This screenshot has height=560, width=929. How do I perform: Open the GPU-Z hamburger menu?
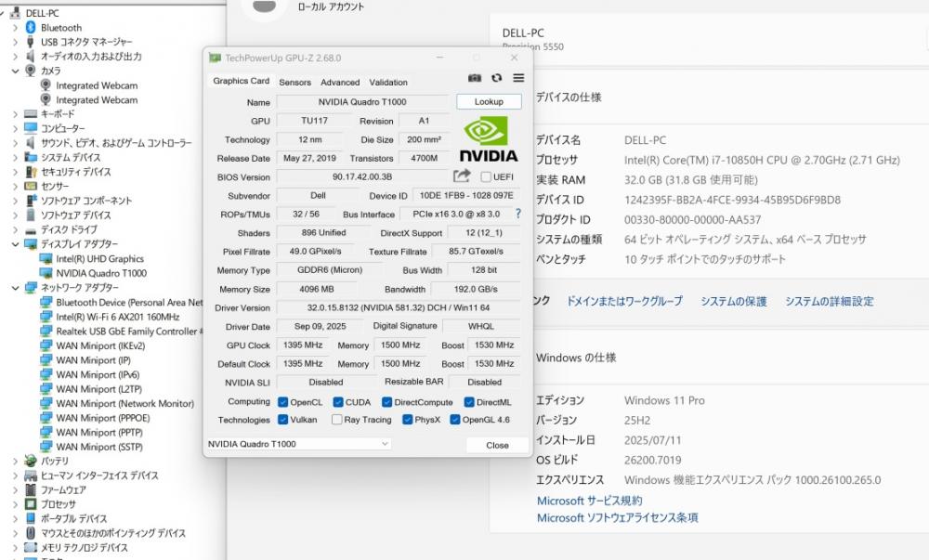(x=518, y=78)
